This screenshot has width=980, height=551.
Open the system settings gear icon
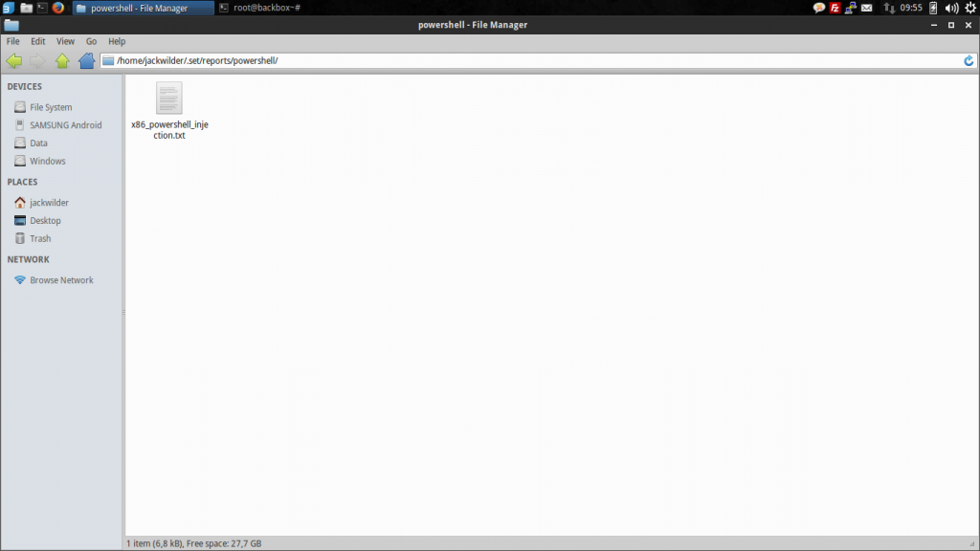970,8
